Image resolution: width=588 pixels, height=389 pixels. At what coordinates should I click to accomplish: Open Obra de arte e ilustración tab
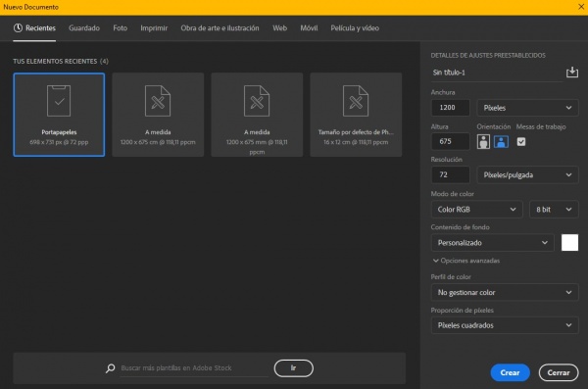click(x=220, y=28)
